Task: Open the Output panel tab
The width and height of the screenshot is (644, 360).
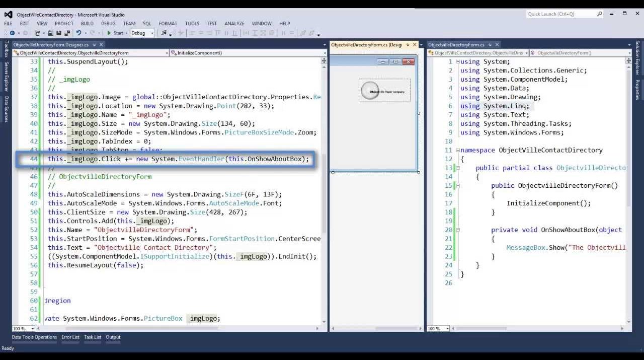Action: [x=113, y=337]
